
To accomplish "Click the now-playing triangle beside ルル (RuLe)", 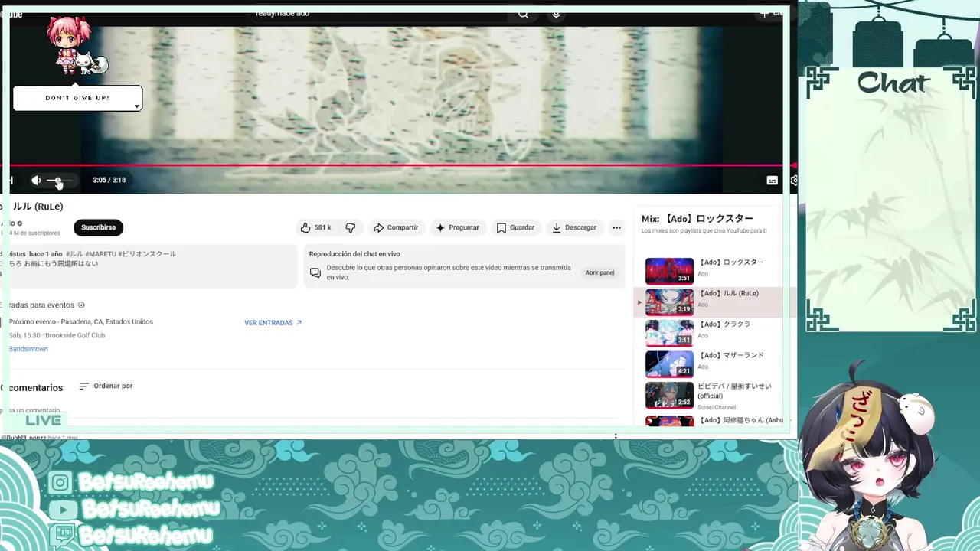I will tap(640, 302).
